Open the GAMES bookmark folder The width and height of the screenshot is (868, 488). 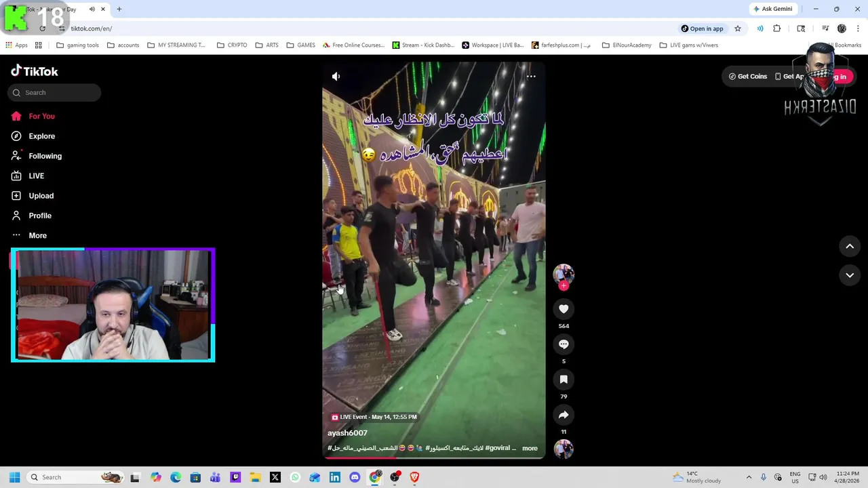301,45
